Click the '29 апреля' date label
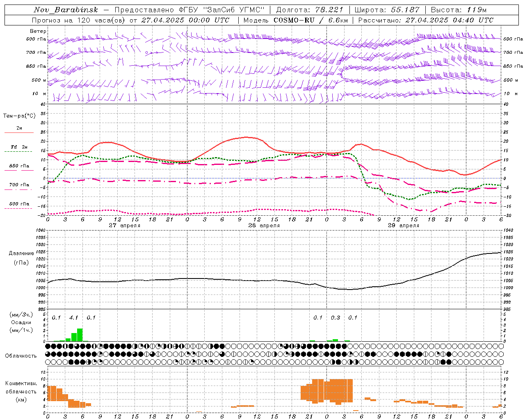The width and height of the screenshot is (525, 420). [404, 225]
